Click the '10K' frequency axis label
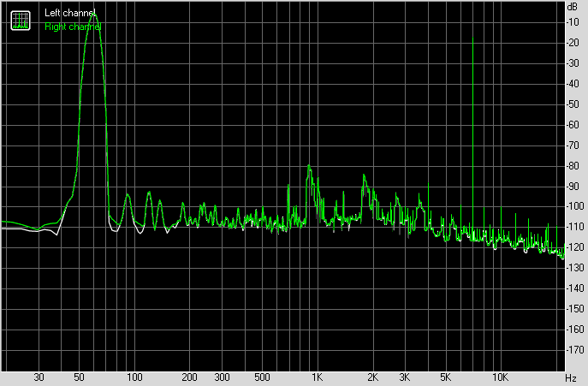Screen dimensions: 588x386 click(500, 377)
